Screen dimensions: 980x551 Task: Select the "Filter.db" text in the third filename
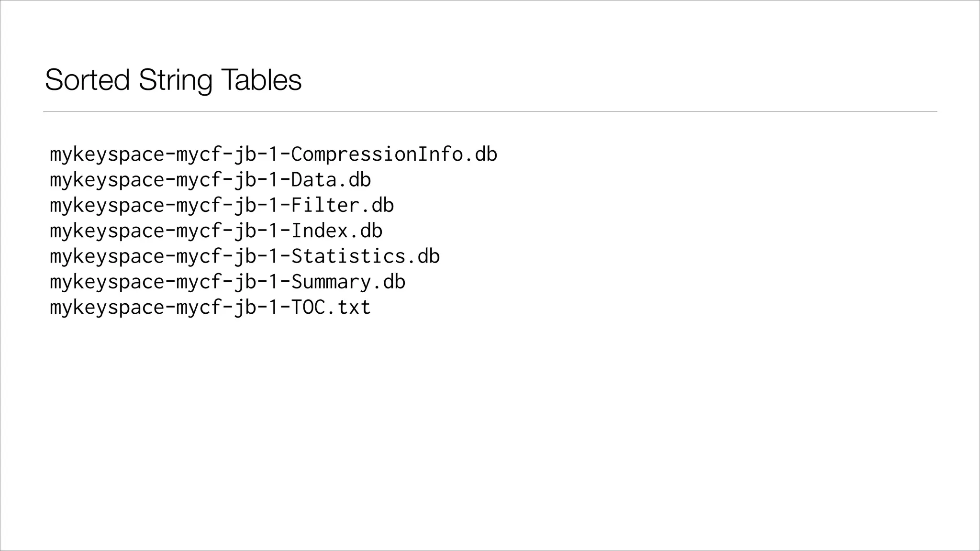[343, 206]
